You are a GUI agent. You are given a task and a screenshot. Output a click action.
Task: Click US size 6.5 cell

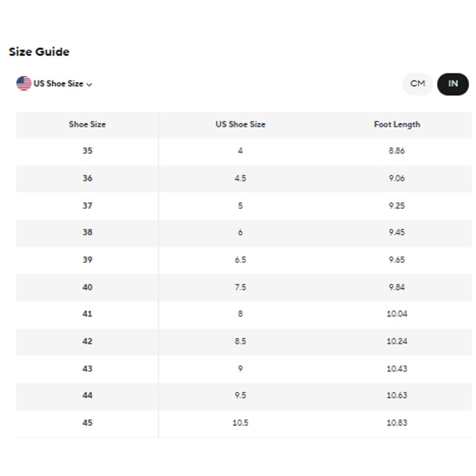pyautogui.click(x=240, y=260)
